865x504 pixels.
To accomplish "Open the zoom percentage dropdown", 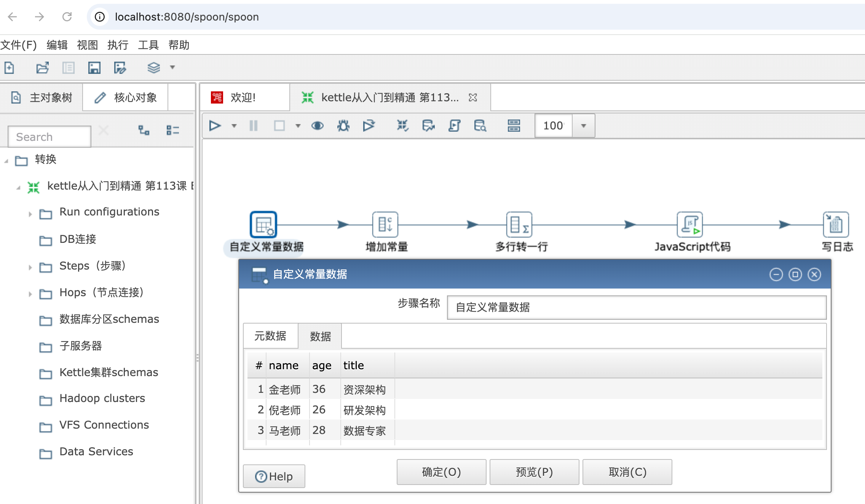I will tap(583, 126).
